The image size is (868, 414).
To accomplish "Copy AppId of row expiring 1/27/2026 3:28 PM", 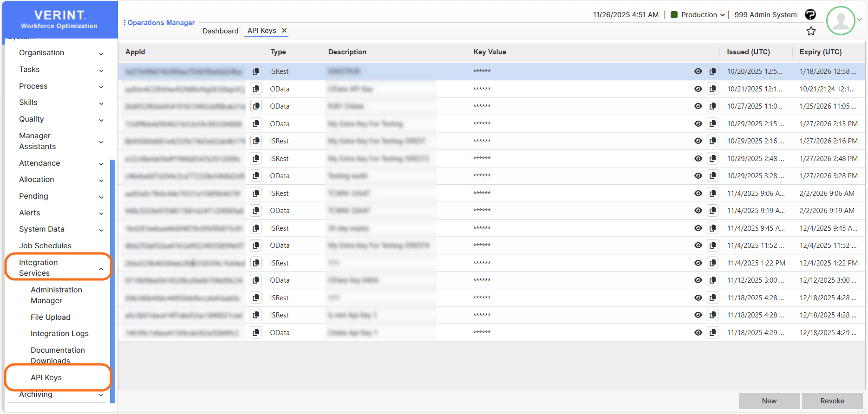I will pos(255,176).
